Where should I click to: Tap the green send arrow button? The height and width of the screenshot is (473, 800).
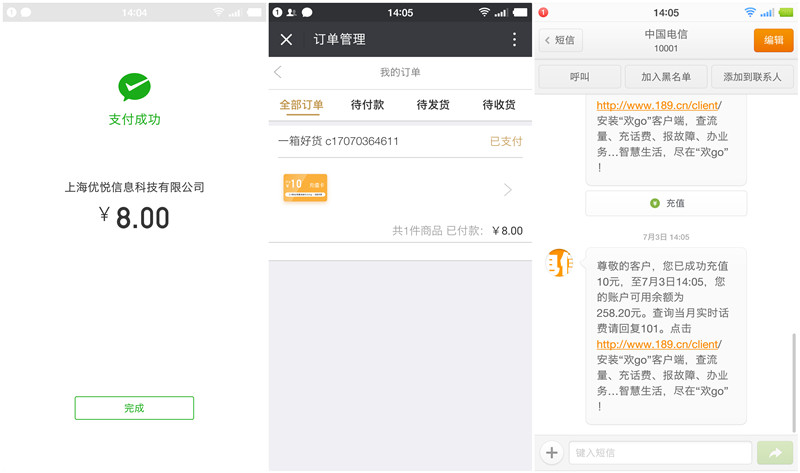775,453
